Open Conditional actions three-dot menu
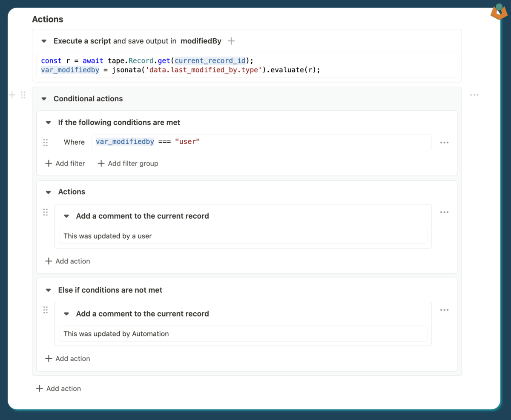Image resolution: width=511 pixels, height=420 pixels. [474, 95]
